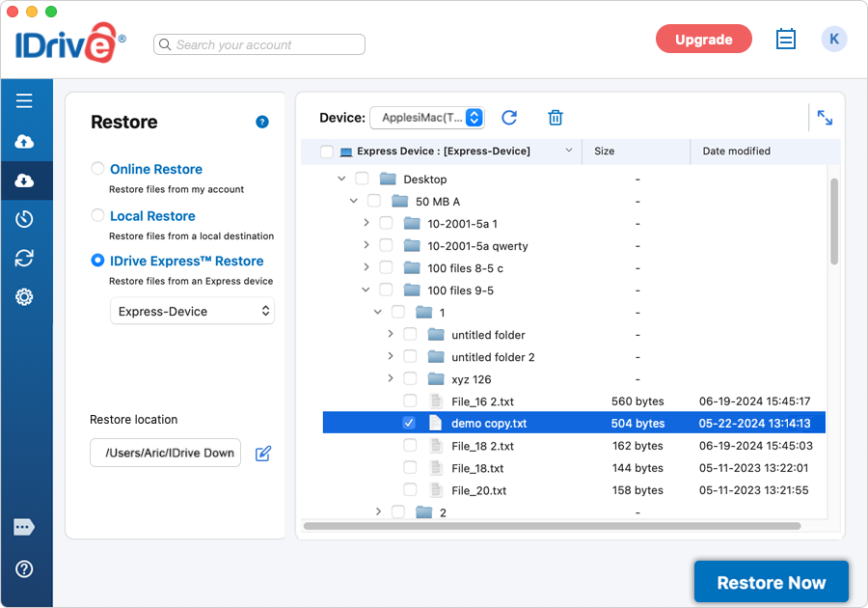Sort by the Date modified column header
Screen dimensions: 868x608
766,152
